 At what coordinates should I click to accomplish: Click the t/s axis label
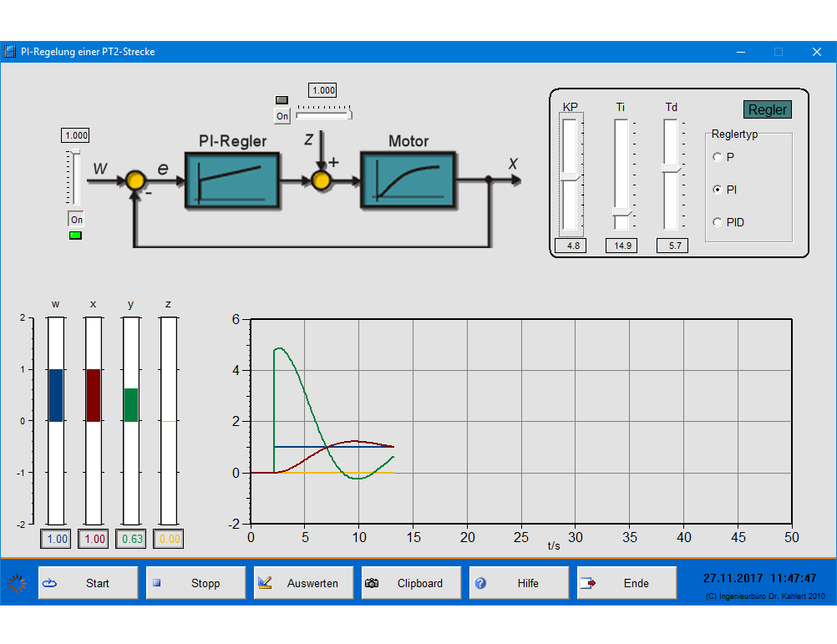click(x=554, y=545)
